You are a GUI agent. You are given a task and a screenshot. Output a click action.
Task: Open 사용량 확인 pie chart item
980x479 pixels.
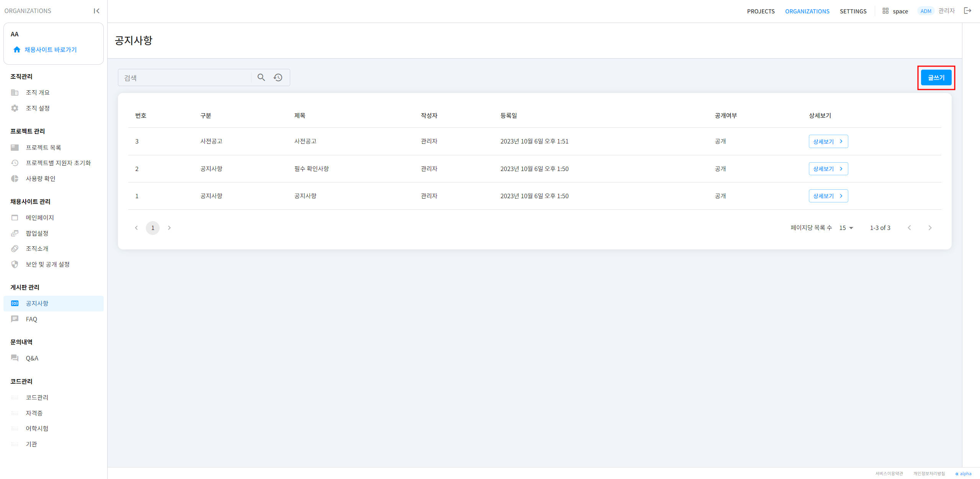(40, 179)
